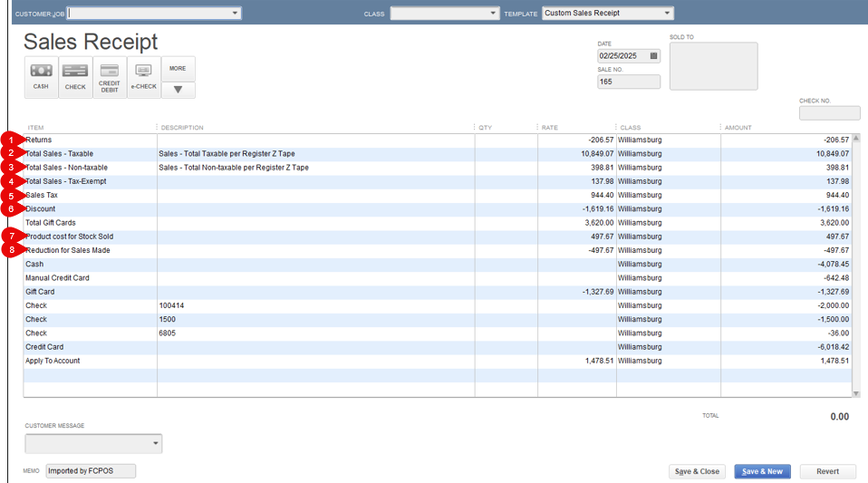Select the Cash payment method icon
Image resolution: width=868 pixels, height=483 pixels.
(41, 76)
